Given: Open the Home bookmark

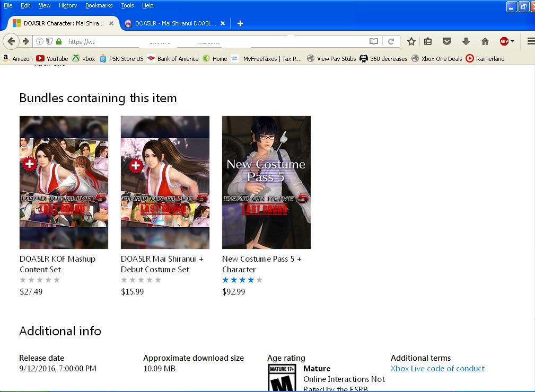Looking at the screenshot, I should point(215,59).
